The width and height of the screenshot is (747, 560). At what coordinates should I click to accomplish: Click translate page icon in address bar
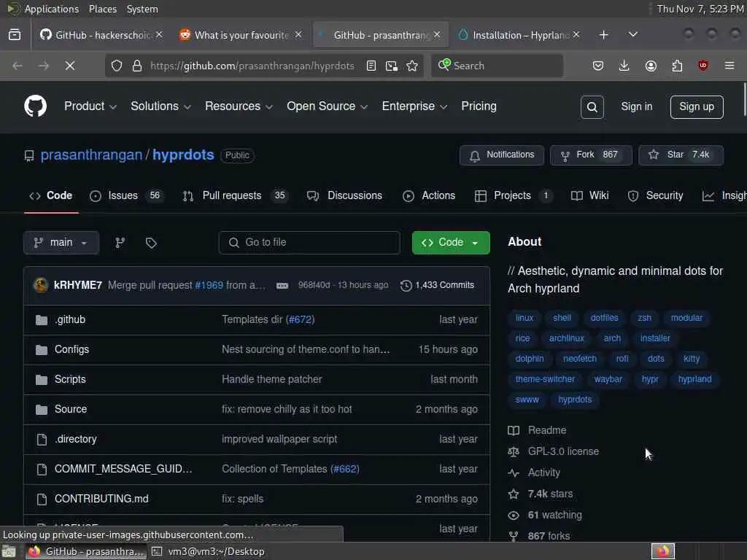click(x=392, y=66)
